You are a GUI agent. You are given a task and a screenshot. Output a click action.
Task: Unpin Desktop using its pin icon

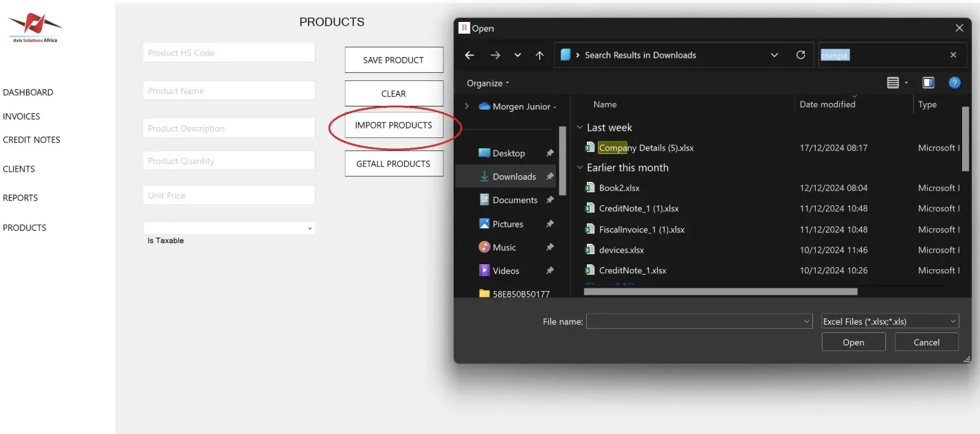[550, 153]
